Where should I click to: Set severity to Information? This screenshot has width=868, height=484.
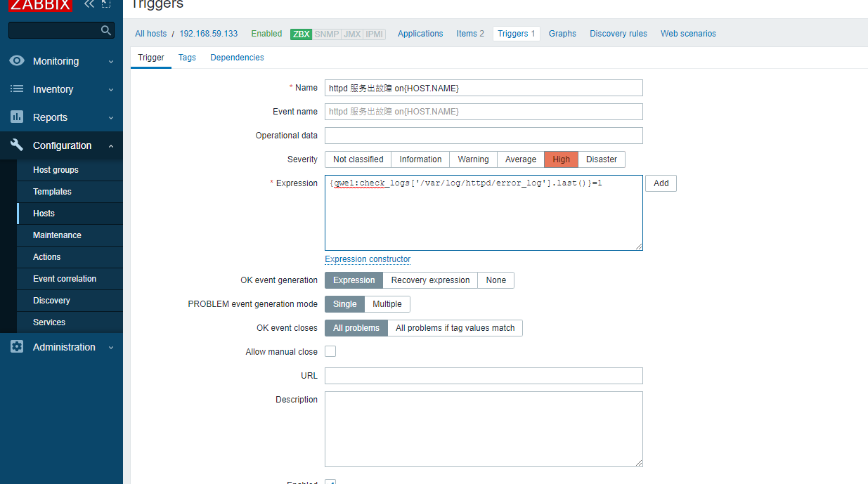(x=420, y=159)
